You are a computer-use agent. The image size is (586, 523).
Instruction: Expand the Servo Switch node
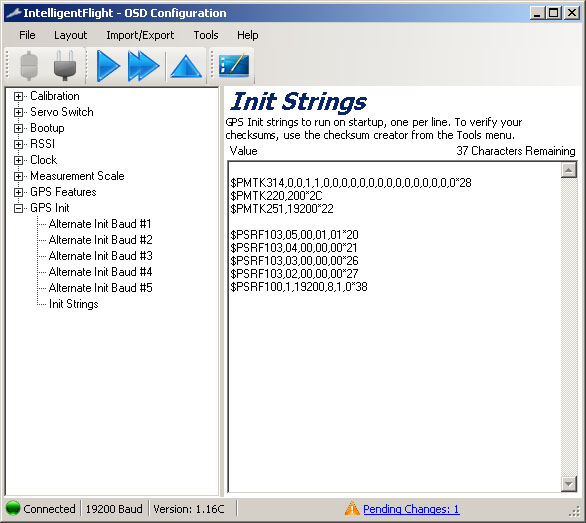point(18,112)
